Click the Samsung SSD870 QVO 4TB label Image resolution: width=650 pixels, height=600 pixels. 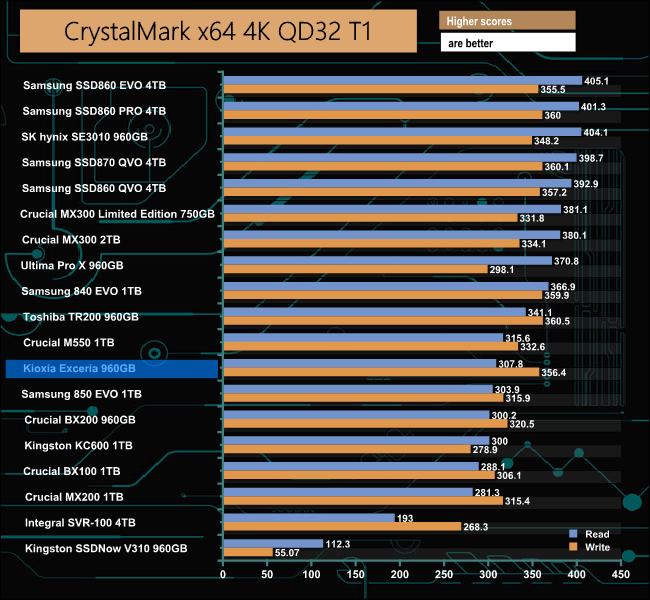click(94, 163)
